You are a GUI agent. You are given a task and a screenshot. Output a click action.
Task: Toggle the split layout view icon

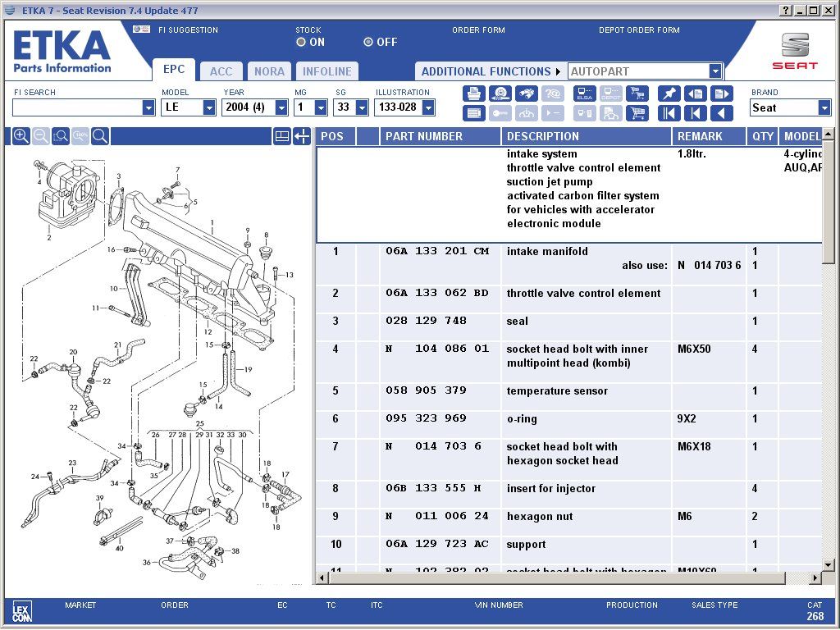click(282, 136)
